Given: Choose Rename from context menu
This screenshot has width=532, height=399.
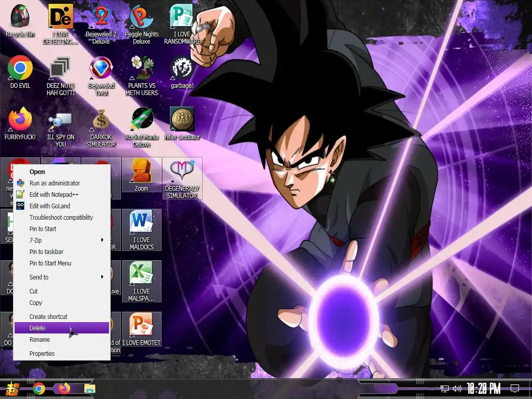Looking at the screenshot, I should click(x=62, y=340).
